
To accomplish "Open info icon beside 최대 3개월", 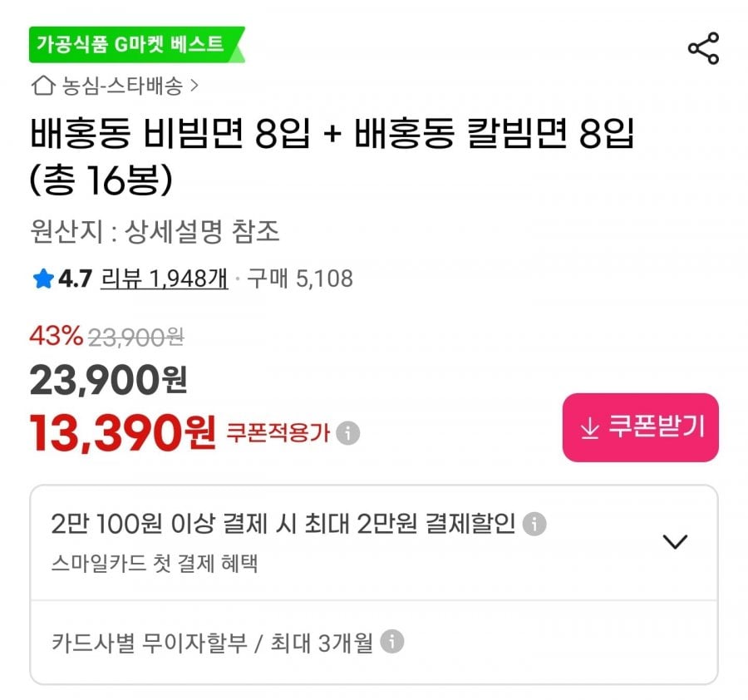I will [392, 642].
